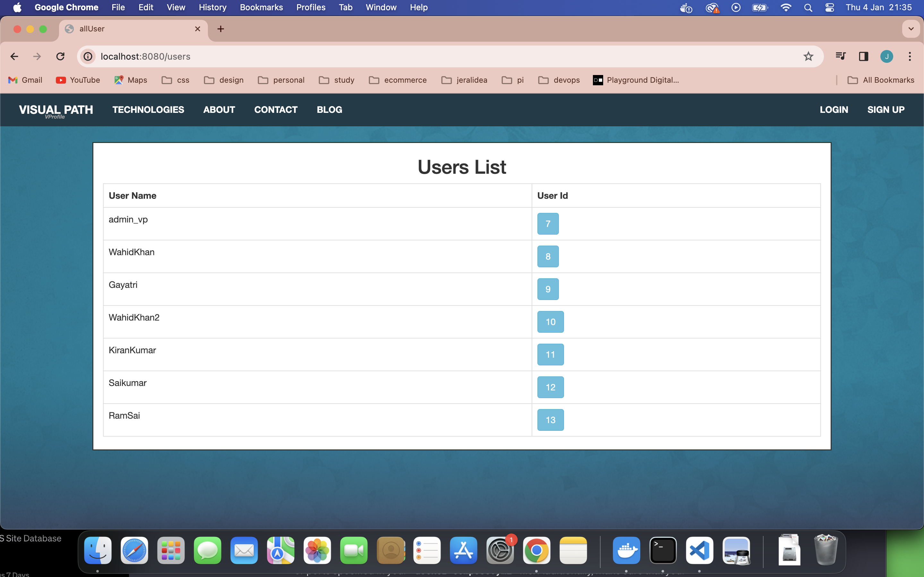
Task: Open Terminal from the dock
Action: 663,550
